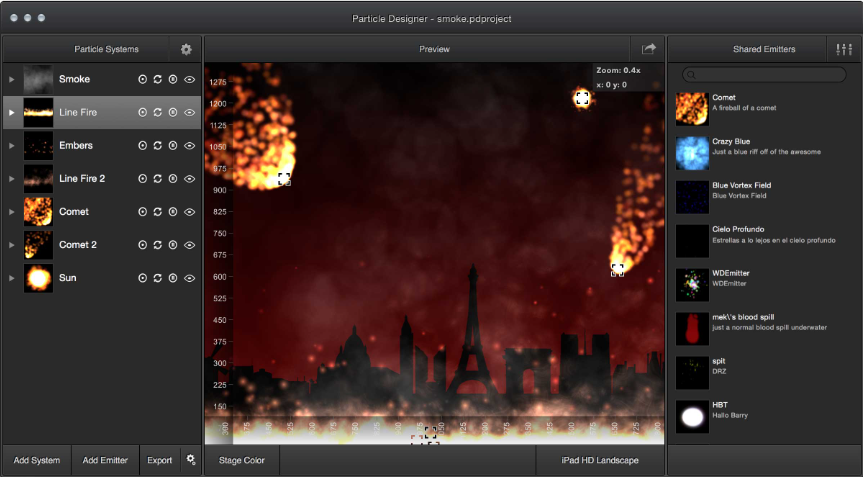Click the Add System button
This screenshot has height=477, width=863.
pos(37,460)
